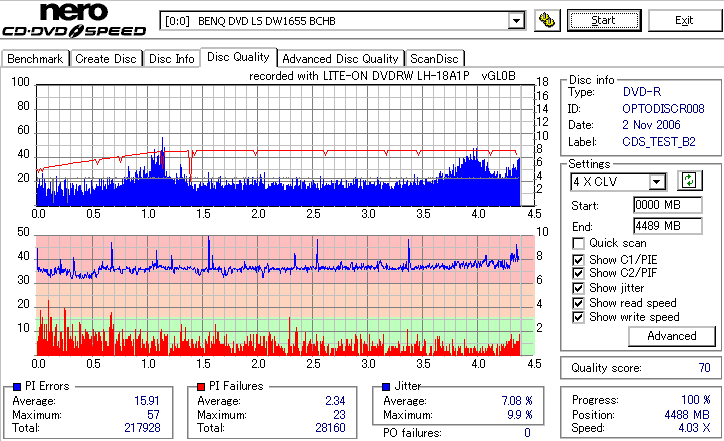This screenshot has height=441, width=724.
Task: Disable Show read speed checkbox
Action: [578, 303]
